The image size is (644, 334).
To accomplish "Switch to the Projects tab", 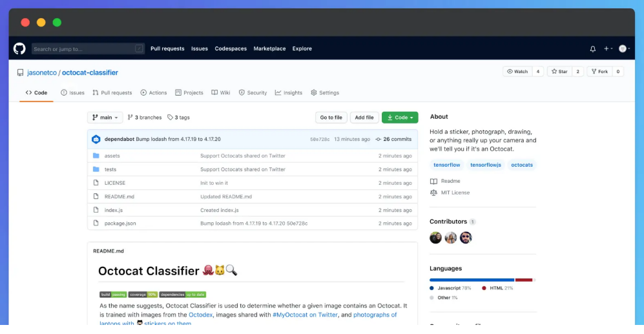I will (189, 93).
